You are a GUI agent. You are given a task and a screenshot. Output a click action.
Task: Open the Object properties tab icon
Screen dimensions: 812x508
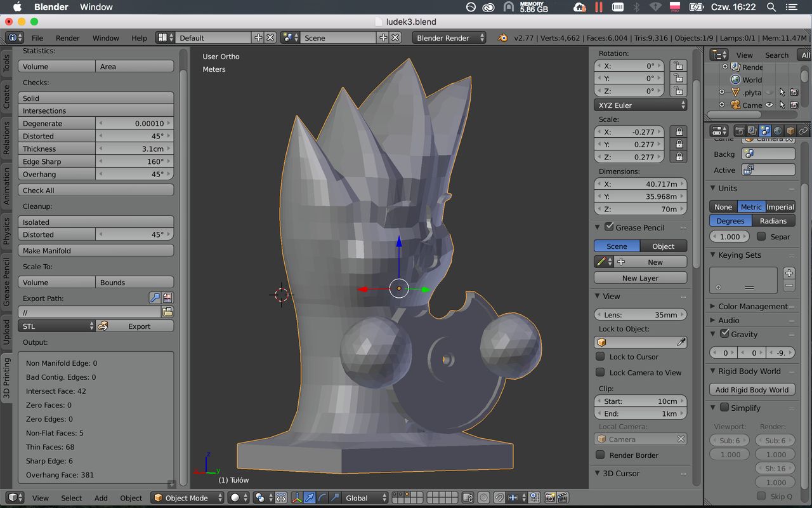[x=790, y=131]
